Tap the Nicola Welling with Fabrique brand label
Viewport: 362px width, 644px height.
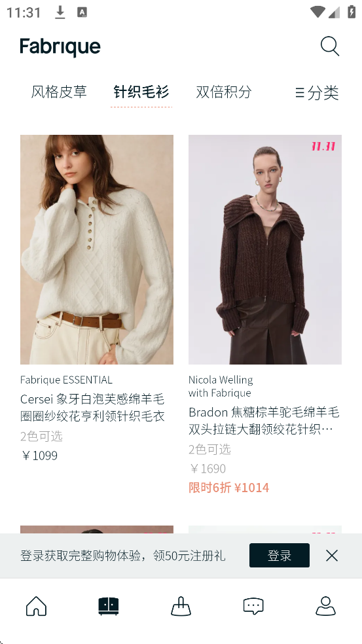point(221,386)
